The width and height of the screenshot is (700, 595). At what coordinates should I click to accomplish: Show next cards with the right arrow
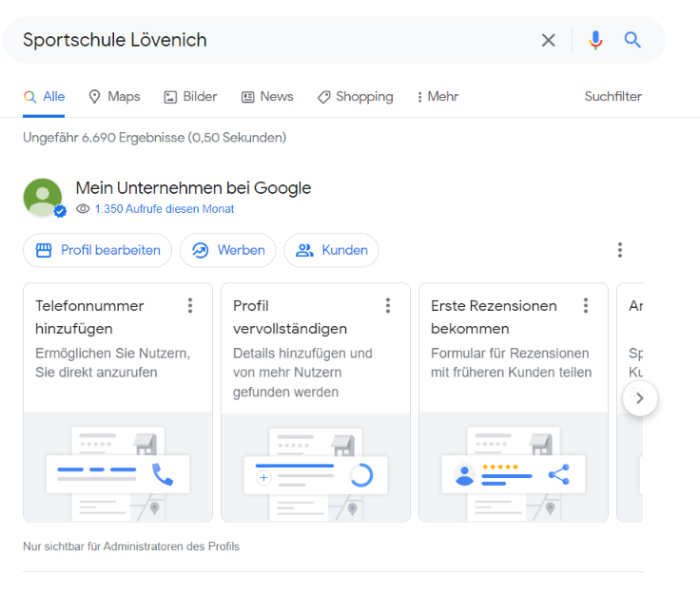tap(640, 398)
